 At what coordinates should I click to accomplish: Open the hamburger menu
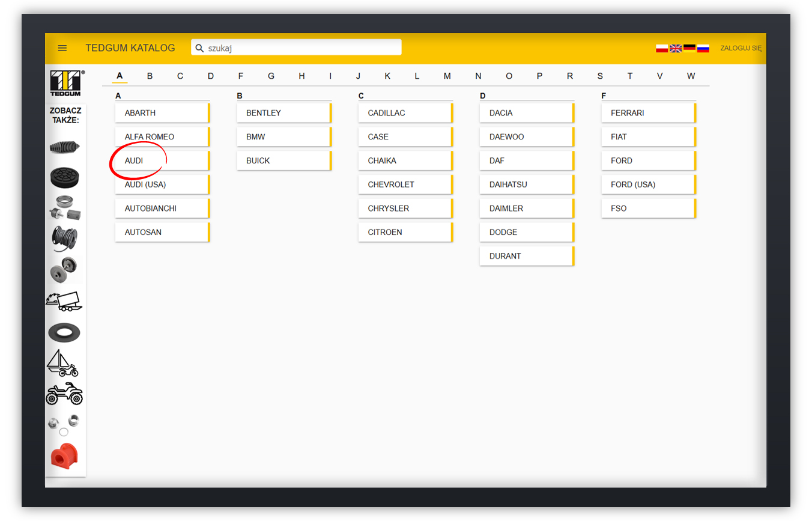(62, 48)
